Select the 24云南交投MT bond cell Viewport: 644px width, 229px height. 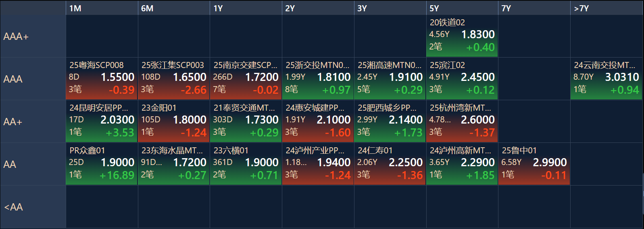[606, 79]
